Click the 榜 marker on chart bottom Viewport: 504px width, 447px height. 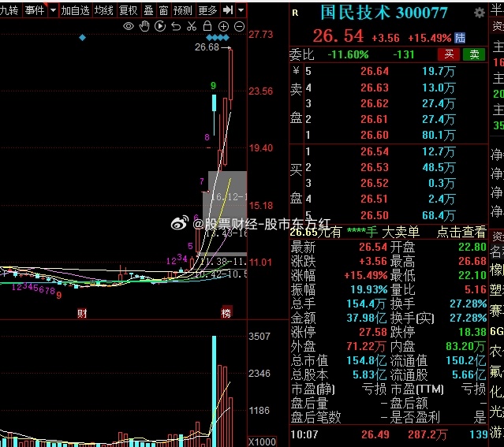[x=226, y=313]
